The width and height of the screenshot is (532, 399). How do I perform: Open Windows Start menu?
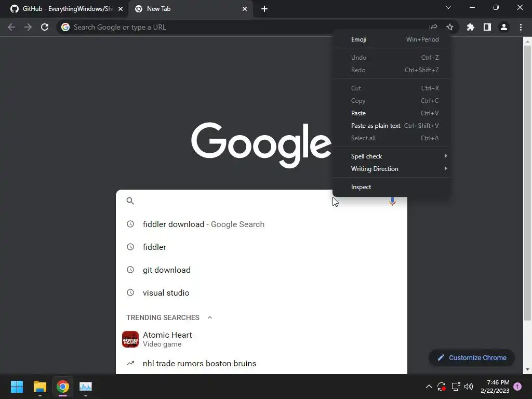click(17, 387)
